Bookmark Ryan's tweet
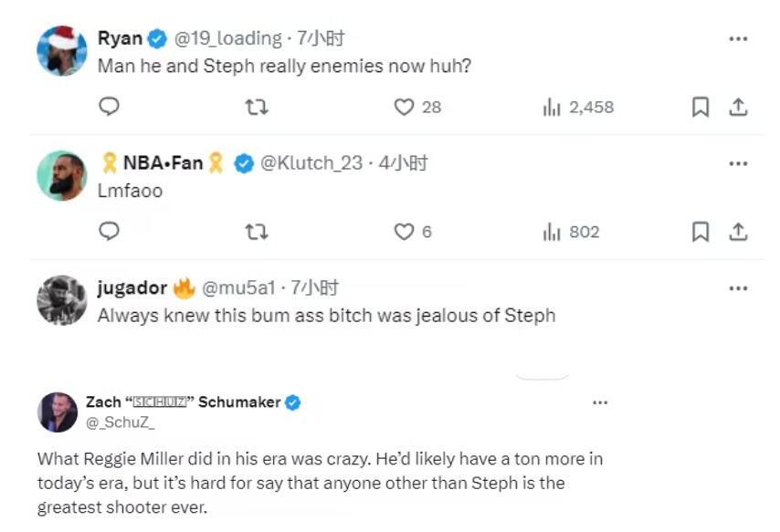Screen dimensions: 780x532 (701, 107)
